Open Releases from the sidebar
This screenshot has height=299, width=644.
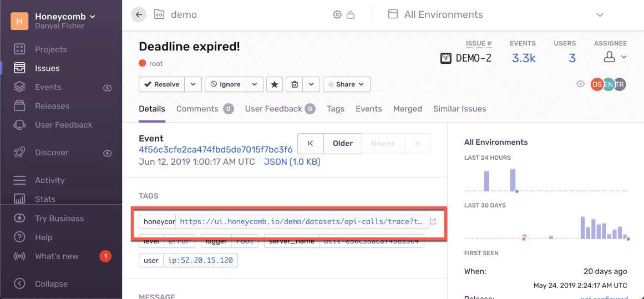[x=52, y=106]
